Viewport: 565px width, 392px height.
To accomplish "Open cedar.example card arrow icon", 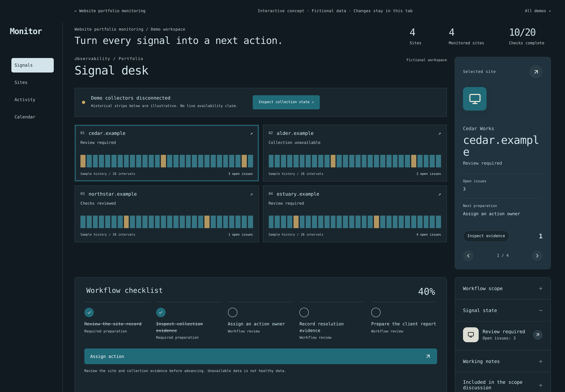I will point(252,134).
